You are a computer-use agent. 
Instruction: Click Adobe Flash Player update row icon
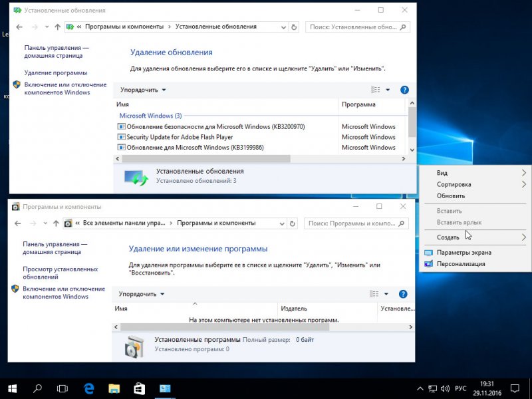121,137
